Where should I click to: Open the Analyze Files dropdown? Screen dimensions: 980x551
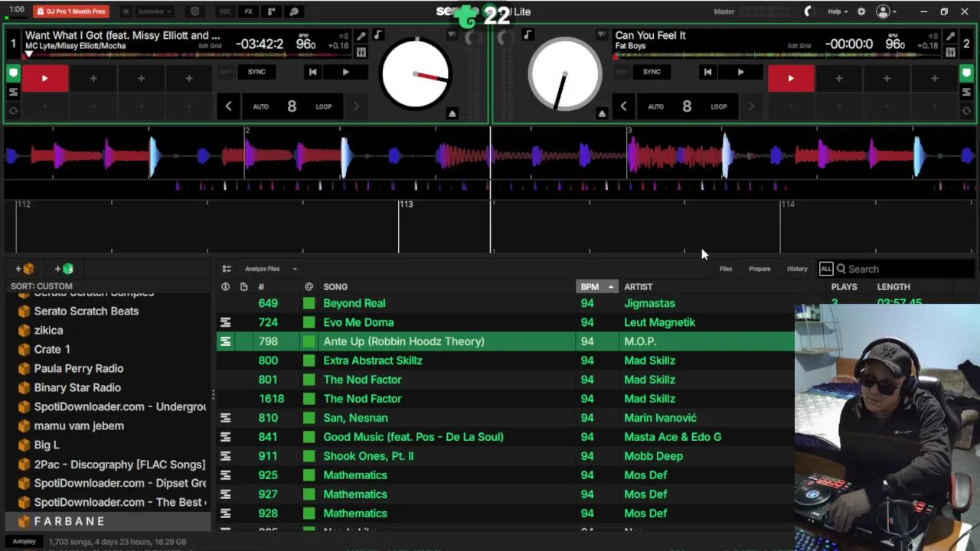270,269
